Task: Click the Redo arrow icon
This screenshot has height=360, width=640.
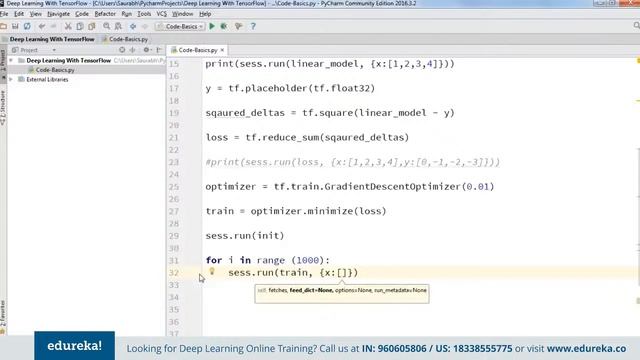Action: click(53, 26)
